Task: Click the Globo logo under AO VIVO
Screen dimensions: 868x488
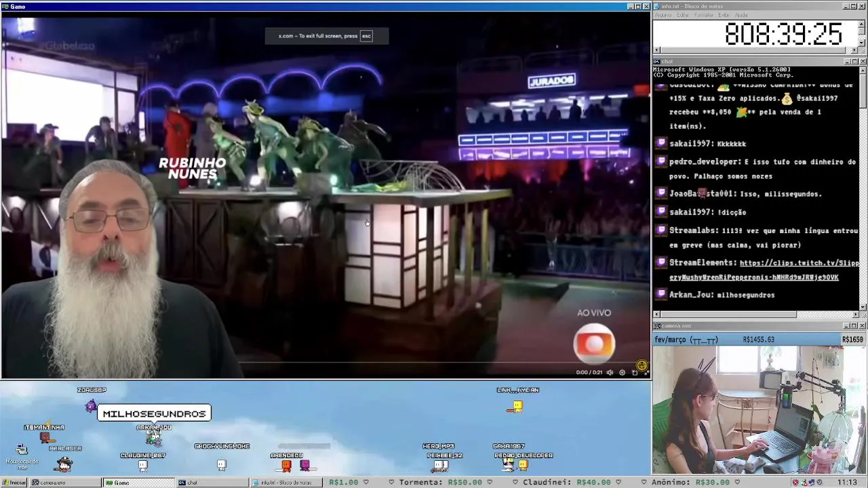Action: 594,343
